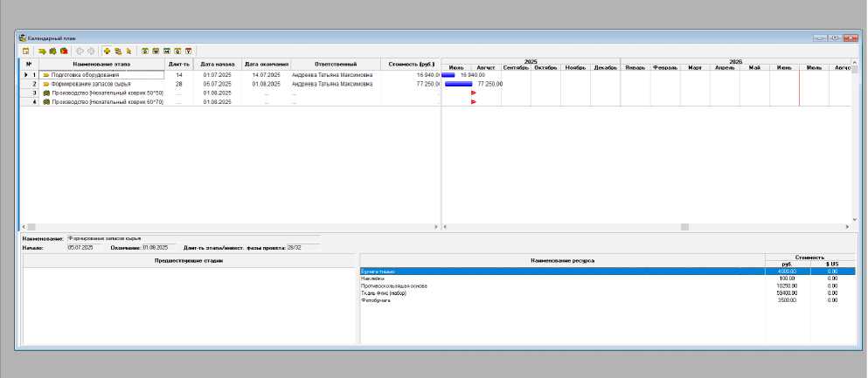Click the red Y toolbar button
This screenshot has width=868, height=378.
click(x=189, y=51)
